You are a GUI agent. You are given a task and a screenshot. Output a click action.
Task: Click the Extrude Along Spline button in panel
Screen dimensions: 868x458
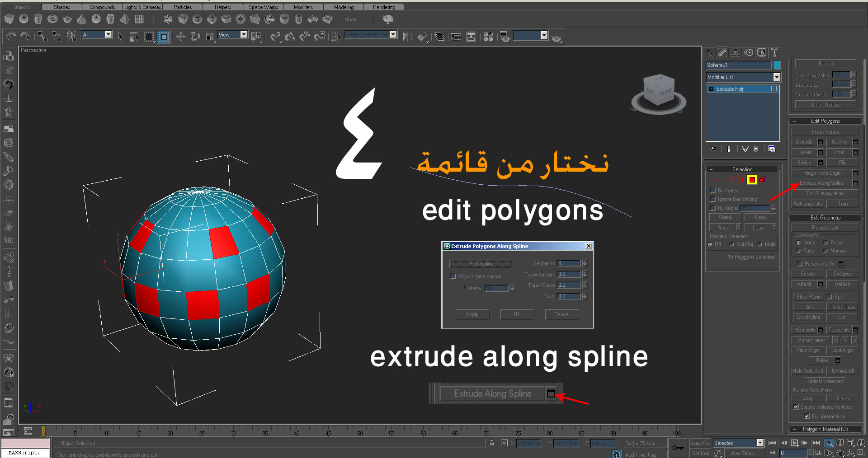pyautogui.click(x=821, y=183)
